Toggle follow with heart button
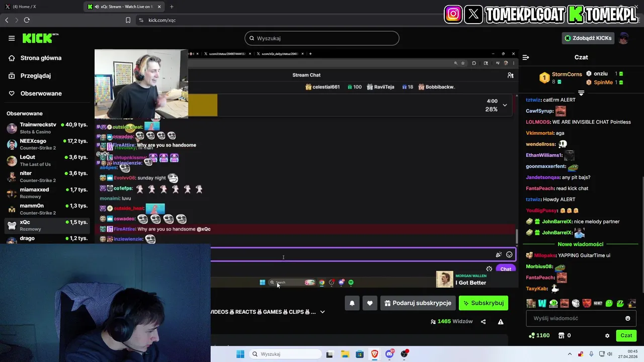This screenshot has width=644, height=362. pyautogui.click(x=370, y=303)
